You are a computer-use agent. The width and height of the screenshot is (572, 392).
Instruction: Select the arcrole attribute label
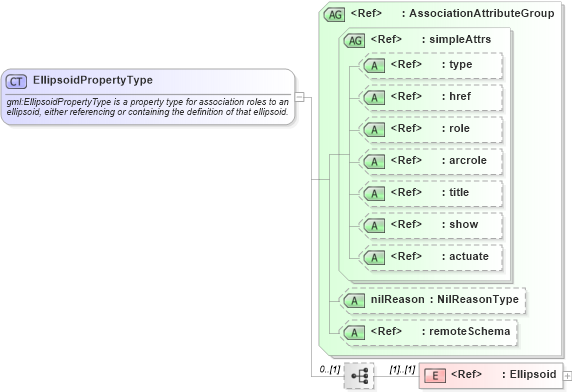(x=468, y=160)
